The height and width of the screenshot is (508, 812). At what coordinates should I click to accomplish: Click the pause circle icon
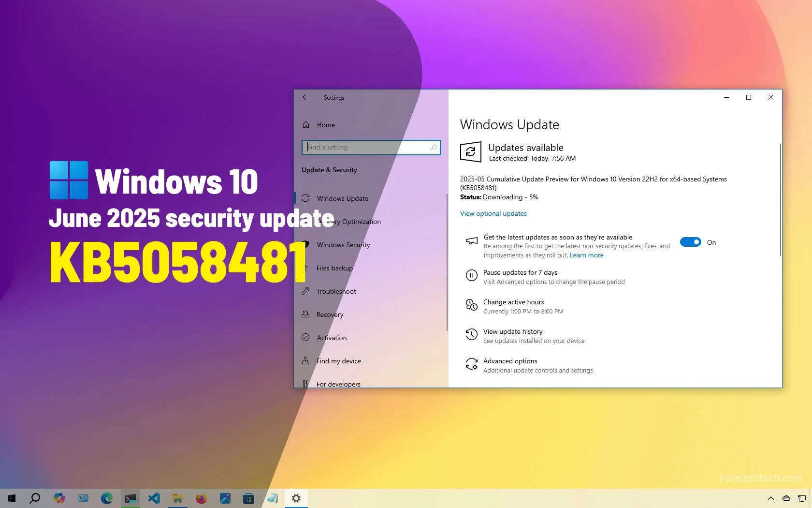[x=471, y=275]
